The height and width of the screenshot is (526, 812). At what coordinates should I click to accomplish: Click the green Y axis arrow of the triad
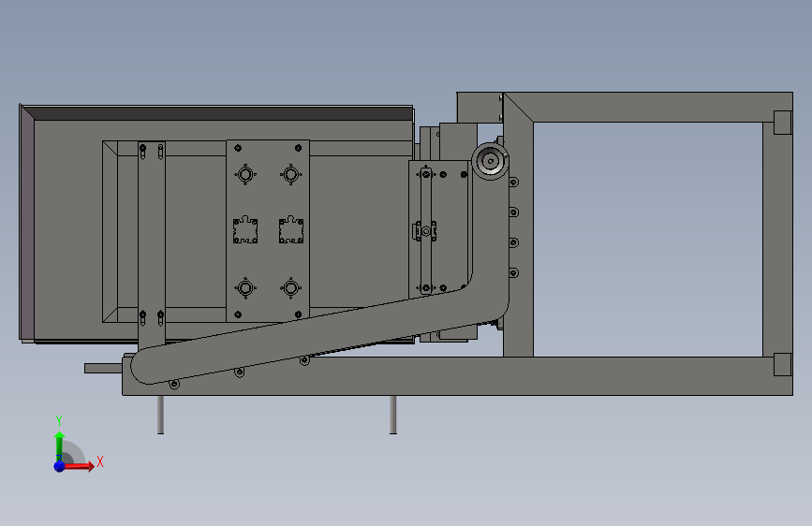(x=60, y=446)
